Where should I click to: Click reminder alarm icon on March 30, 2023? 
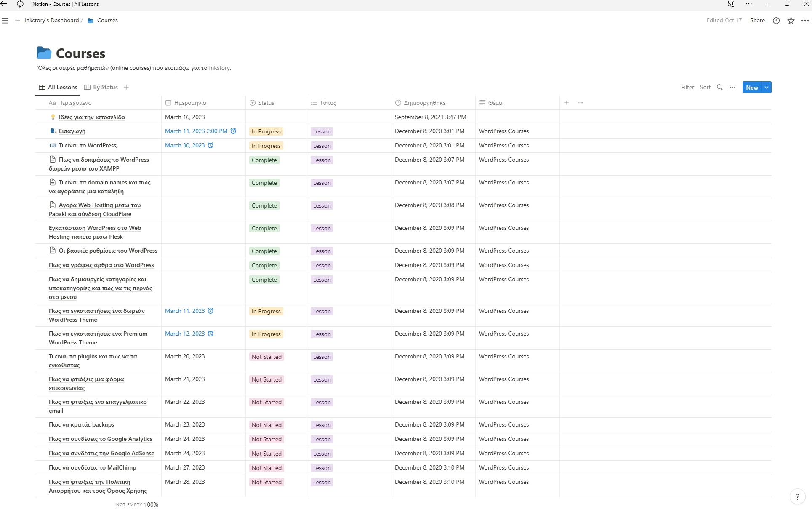[x=210, y=145]
